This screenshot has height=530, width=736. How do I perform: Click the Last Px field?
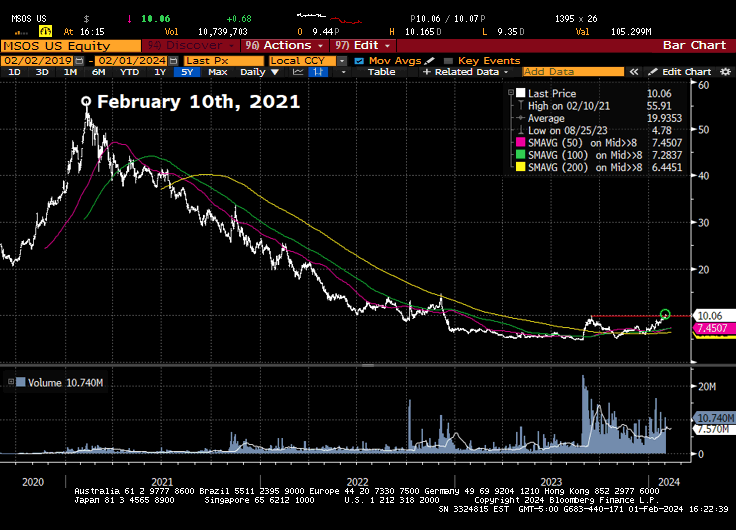224,61
